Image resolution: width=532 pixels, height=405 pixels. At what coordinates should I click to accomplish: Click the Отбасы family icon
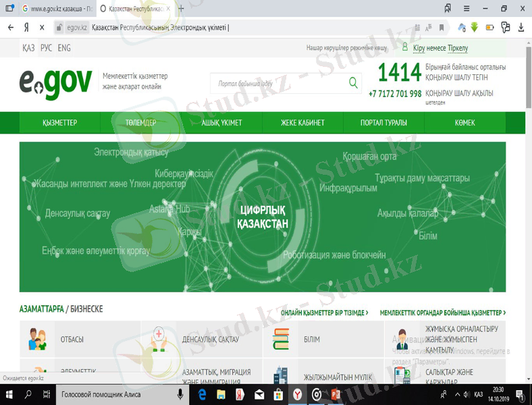37,339
